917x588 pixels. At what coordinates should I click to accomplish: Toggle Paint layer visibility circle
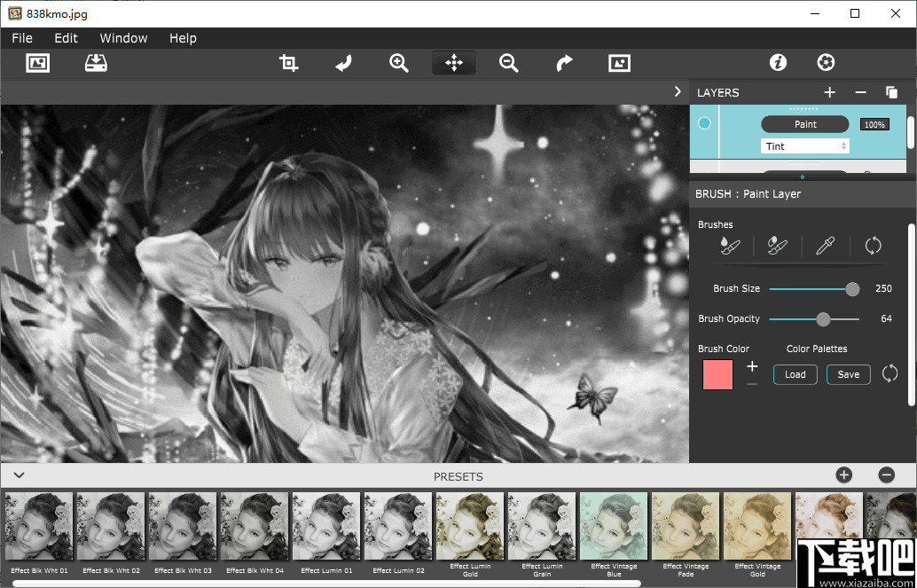[705, 123]
